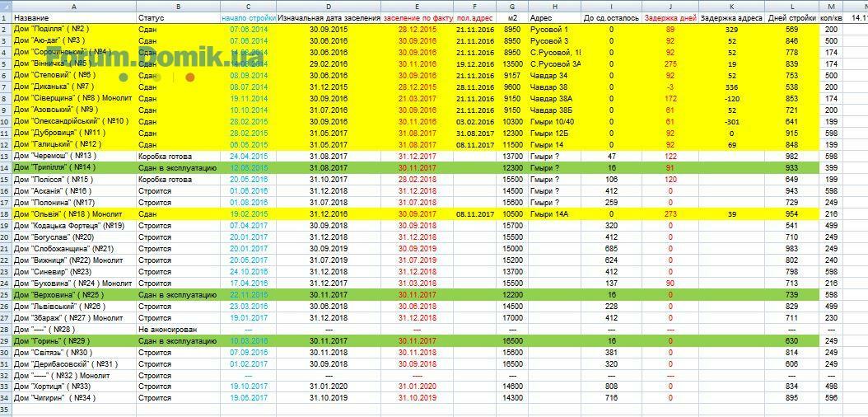Screen dimensions: 868x417
Task: Click the "кол/кв" header cell
Action: [x=831, y=18]
